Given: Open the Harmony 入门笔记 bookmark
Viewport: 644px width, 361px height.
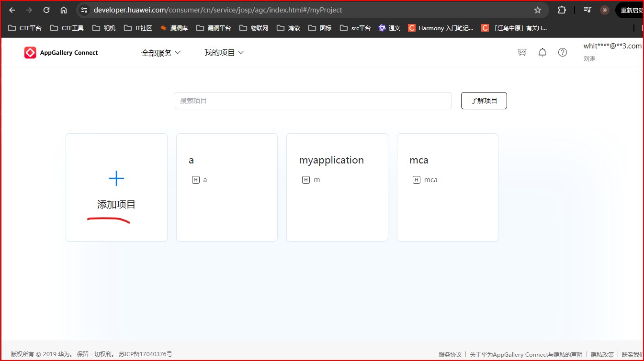Looking at the screenshot, I should 441,28.
